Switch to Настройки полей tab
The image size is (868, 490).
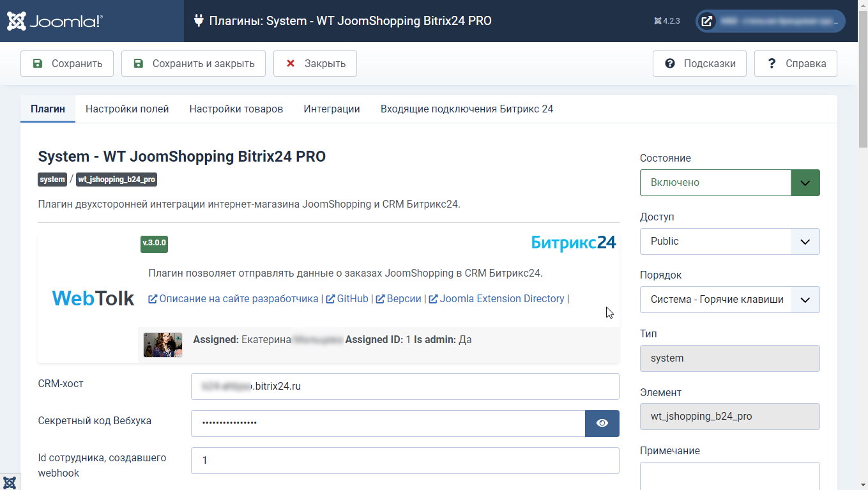[127, 109]
